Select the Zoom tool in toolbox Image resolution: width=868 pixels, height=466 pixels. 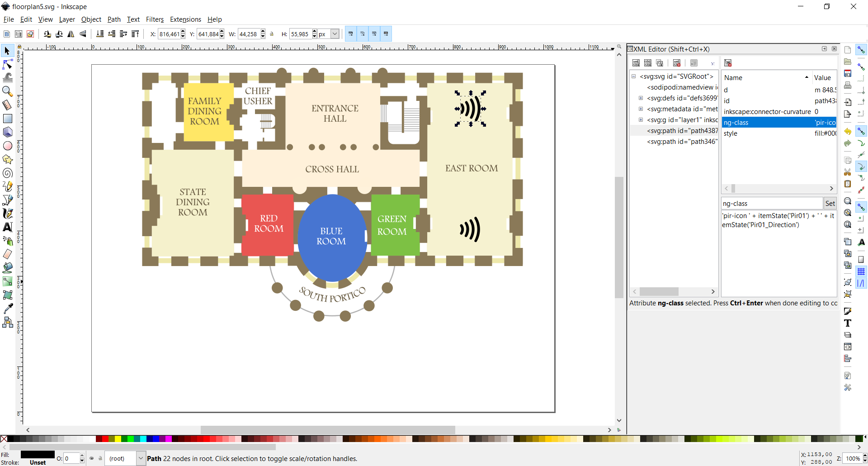click(x=8, y=91)
